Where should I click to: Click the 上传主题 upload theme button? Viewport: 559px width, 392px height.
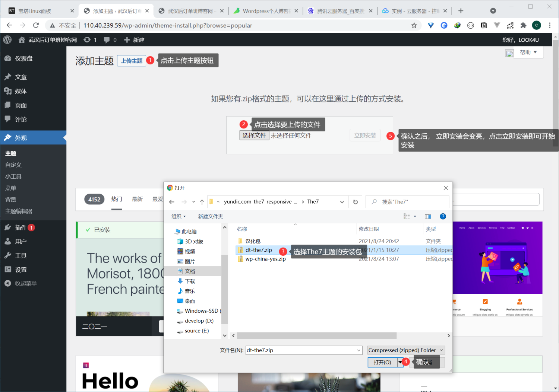coord(132,60)
